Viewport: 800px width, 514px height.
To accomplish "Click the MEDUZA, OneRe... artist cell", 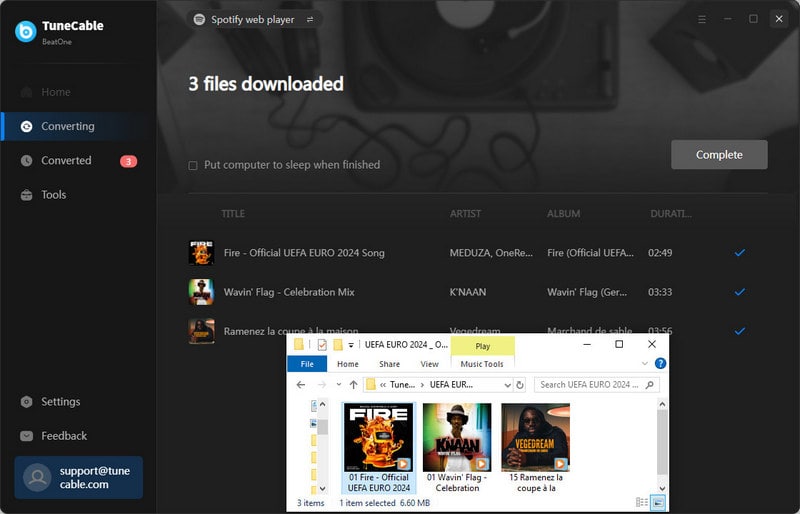I will coord(491,253).
